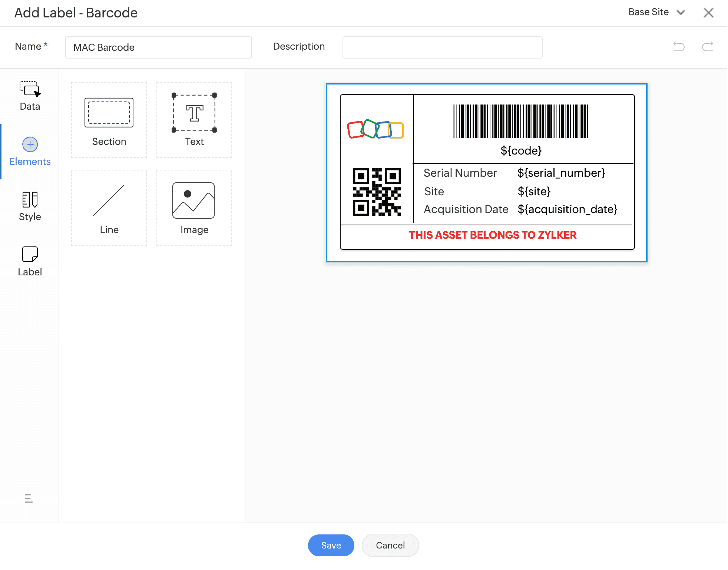Viewport: 728px width, 570px height.
Task: Click the Save button
Action: point(331,545)
